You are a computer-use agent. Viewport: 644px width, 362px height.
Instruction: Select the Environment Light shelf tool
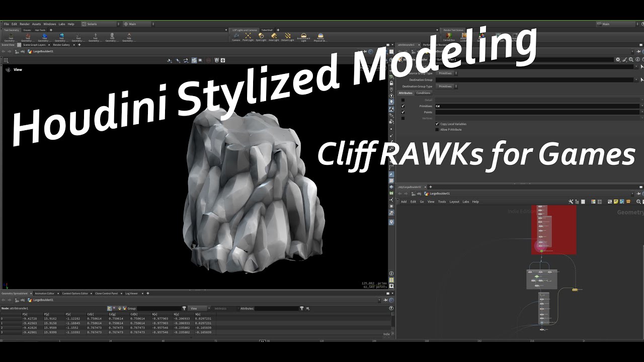[303, 37]
